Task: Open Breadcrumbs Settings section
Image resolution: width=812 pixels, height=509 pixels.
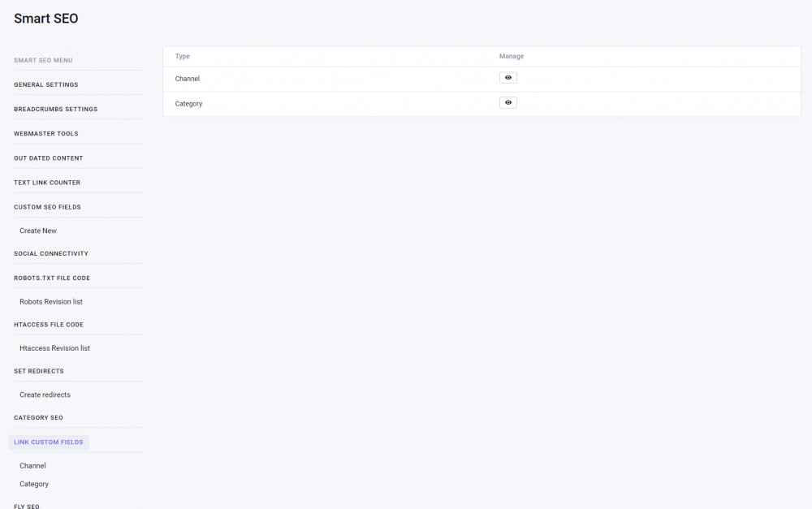Action: (x=55, y=109)
